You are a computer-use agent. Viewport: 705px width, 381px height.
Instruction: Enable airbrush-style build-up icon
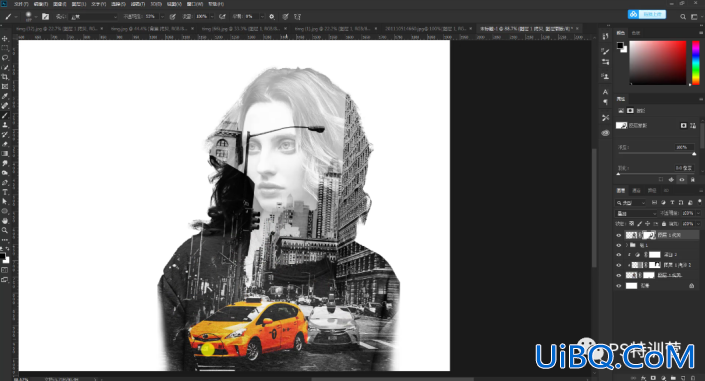pyautogui.click(x=222, y=17)
